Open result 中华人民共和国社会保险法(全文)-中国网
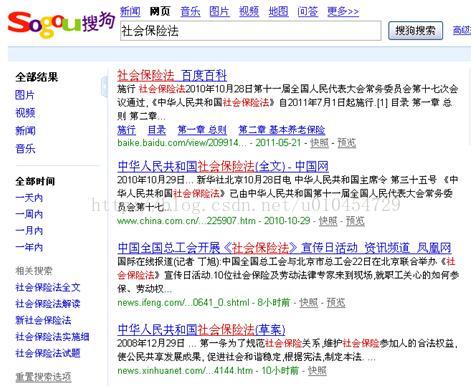This screenshot has width=473, height=388. point(223,166)
